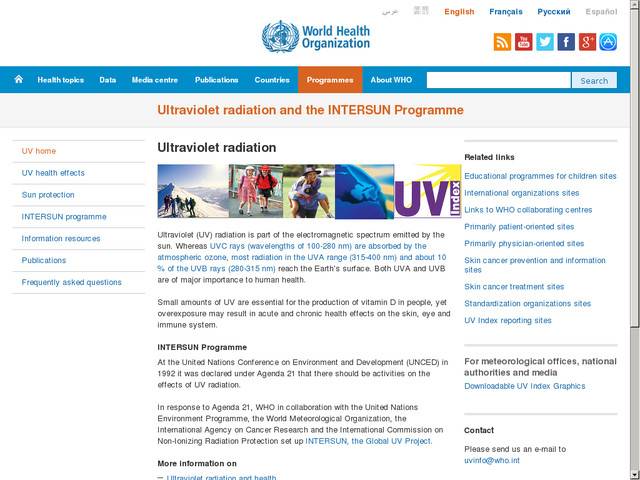Open UV health effects in sidebar
The width and height of the screenshot is (640, 480).
coord(53,173)
